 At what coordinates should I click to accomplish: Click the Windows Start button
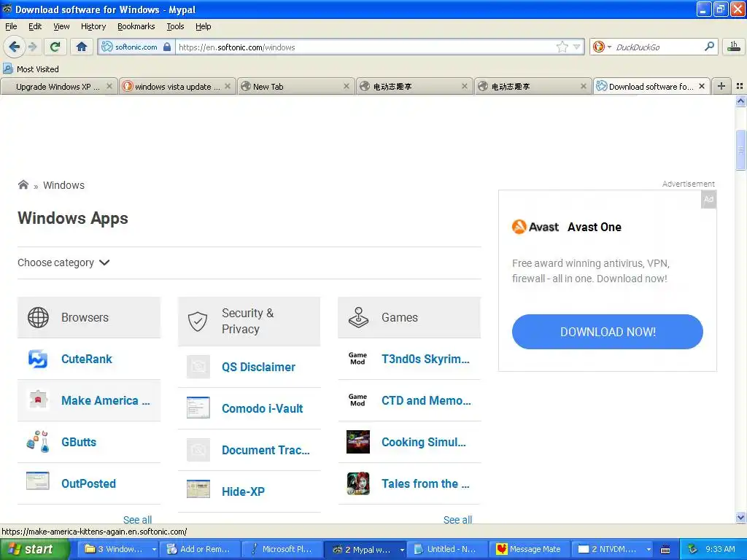(x=35, y=550)
